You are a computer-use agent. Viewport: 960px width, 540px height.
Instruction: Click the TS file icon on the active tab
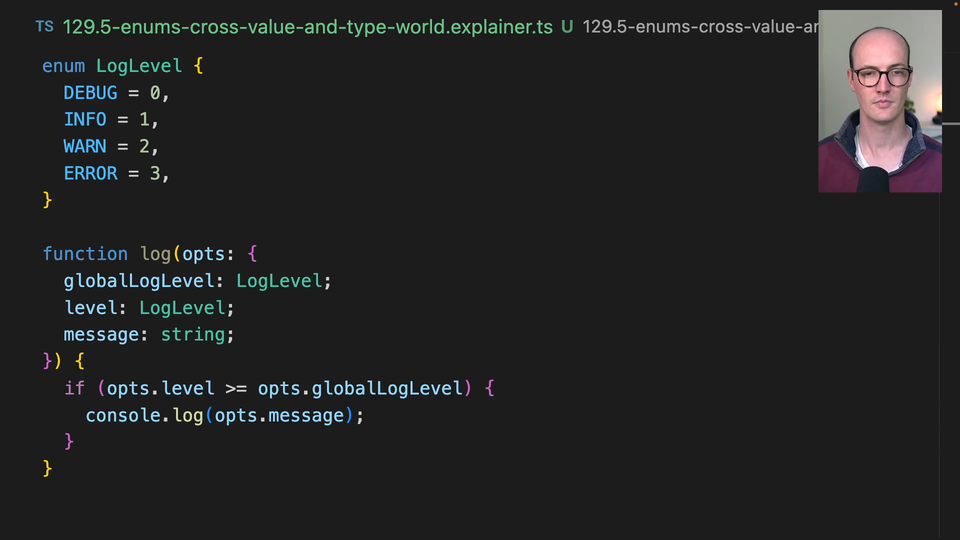[x=44, y=27]
